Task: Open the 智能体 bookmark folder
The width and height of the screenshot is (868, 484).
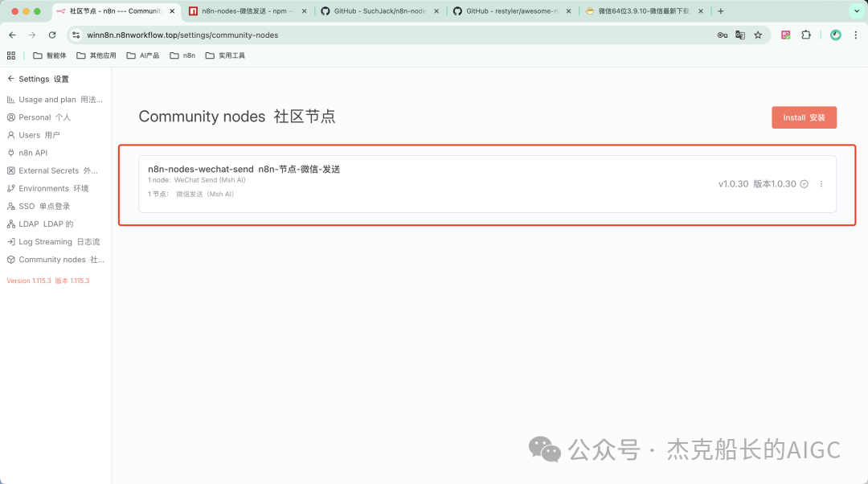Action: point(50,55)
